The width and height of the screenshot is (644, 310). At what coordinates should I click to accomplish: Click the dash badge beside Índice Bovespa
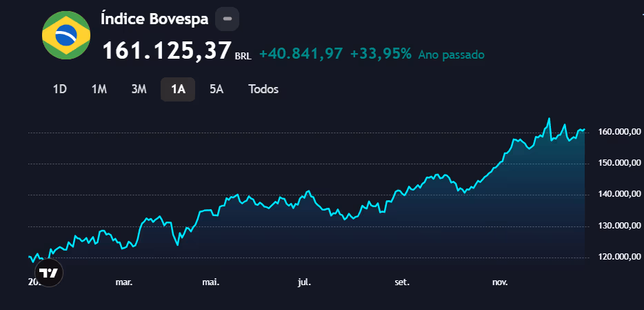[227, 19]
